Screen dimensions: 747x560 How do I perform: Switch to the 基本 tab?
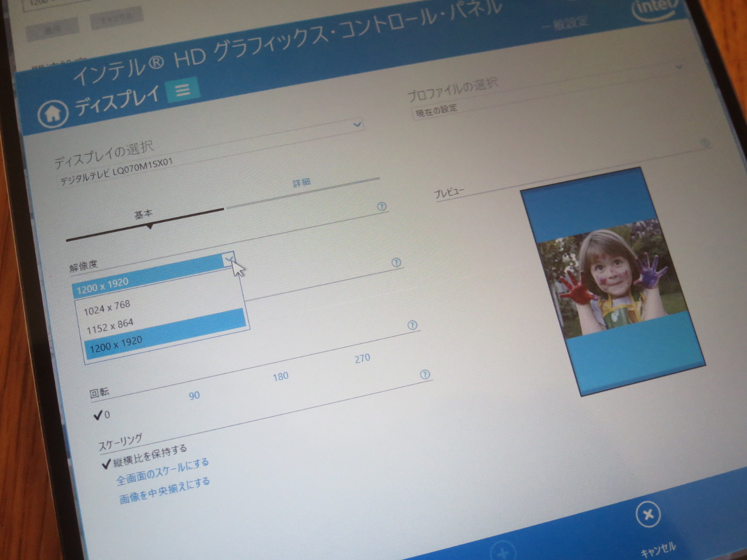coord(143,214)
